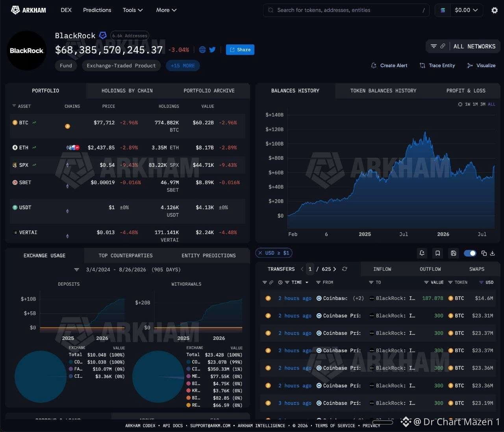504x432 pixels.
Task: Click the blue Share button
Action: [x=240, y=50]
